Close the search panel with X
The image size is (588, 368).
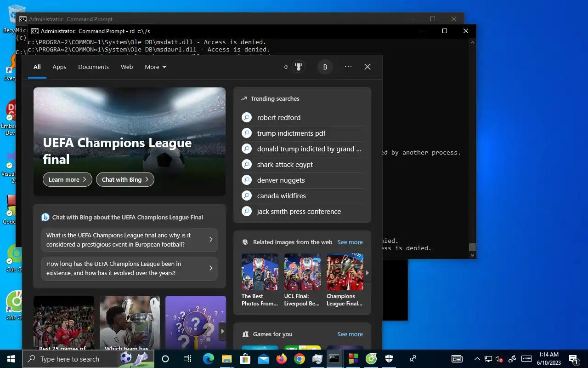367,67
